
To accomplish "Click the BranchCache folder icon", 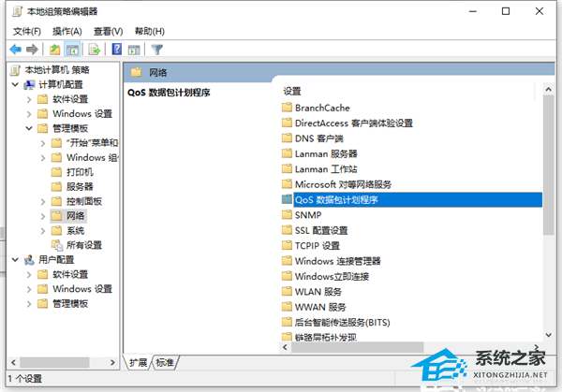I will coord(287,108).
